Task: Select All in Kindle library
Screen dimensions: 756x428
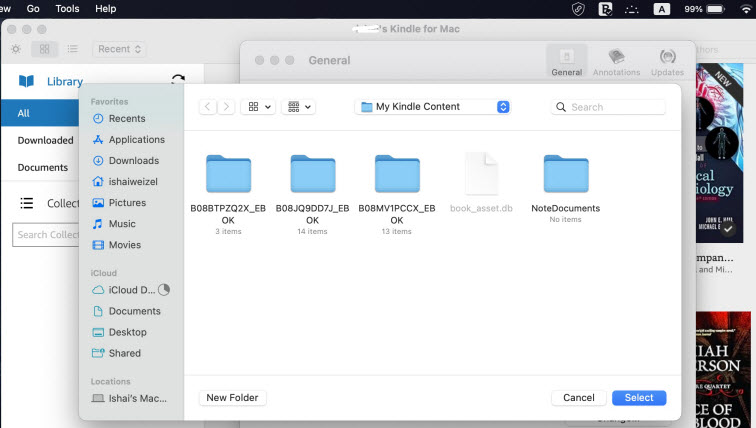Action: 40,113
